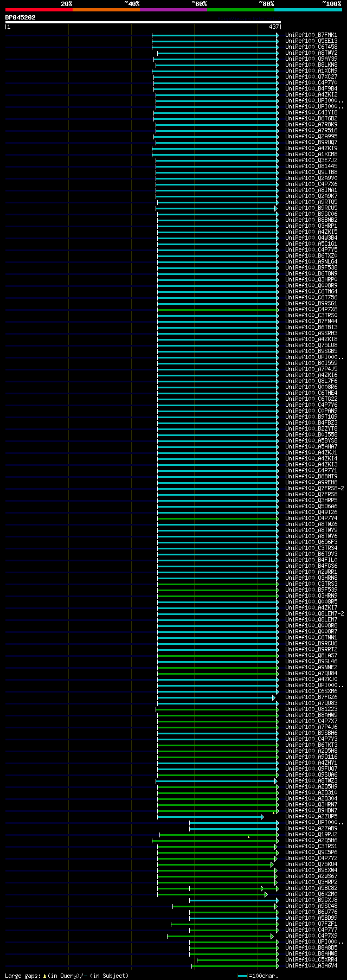Click UniRef100_C4P7Y4 label
347x980 pixels.
[311, 518]
